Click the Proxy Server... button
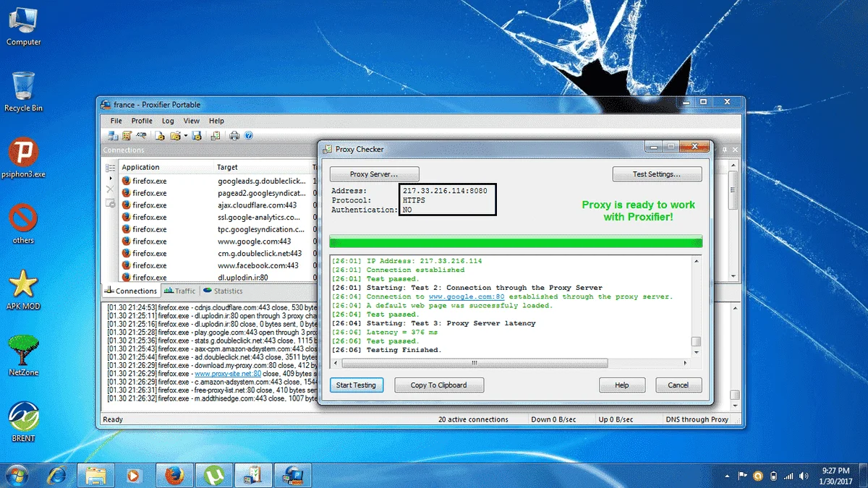Image resolution: width=868 pixels, height=488 pixels. tap(374, 174)
